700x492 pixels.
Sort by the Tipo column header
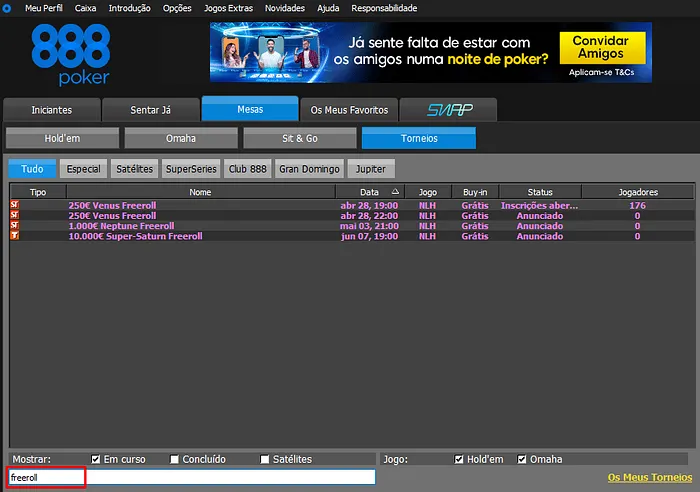click(38, 192)
